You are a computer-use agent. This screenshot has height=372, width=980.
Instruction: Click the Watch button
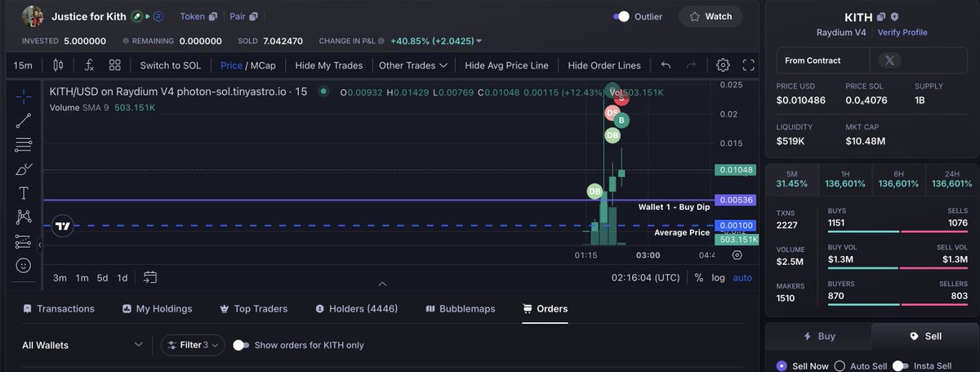(710, 16)
